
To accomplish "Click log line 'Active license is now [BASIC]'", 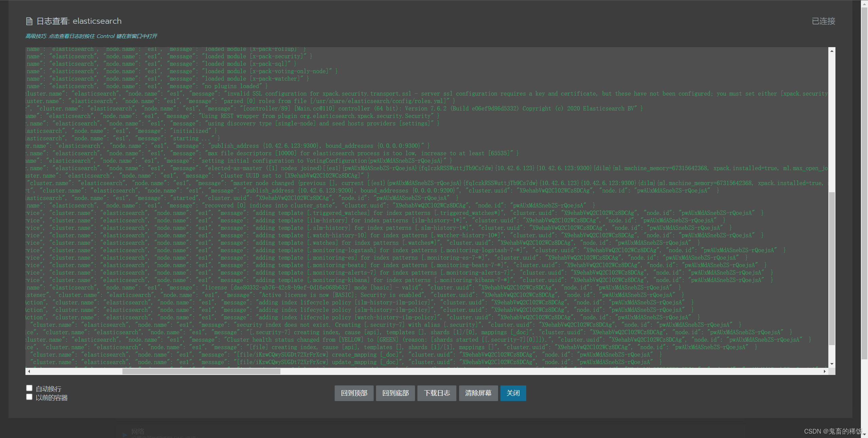I will (x=355, y=295).
